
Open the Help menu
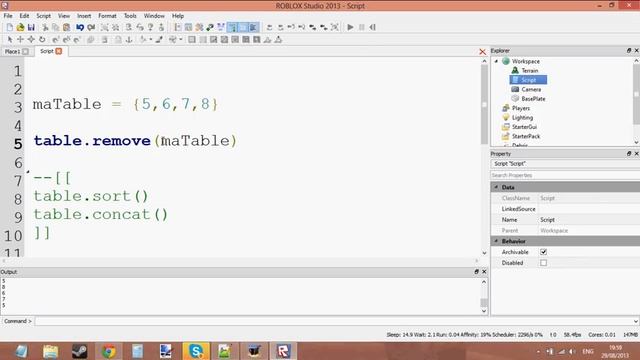click(x=178, y=16)
